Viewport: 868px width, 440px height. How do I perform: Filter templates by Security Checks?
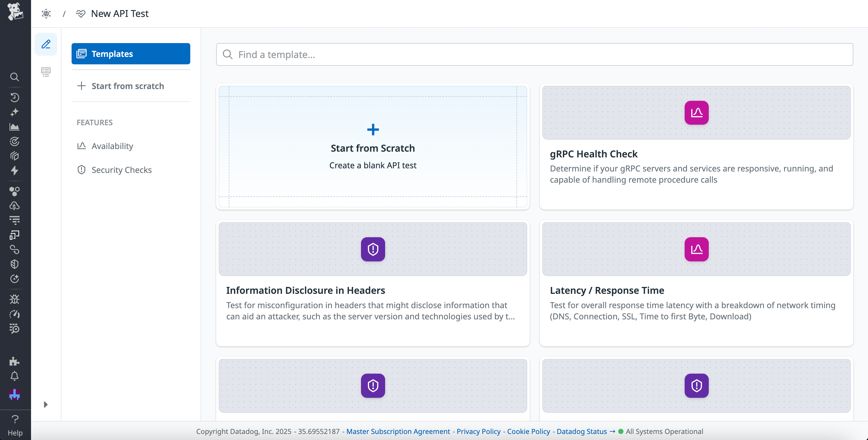coord(122,170)
